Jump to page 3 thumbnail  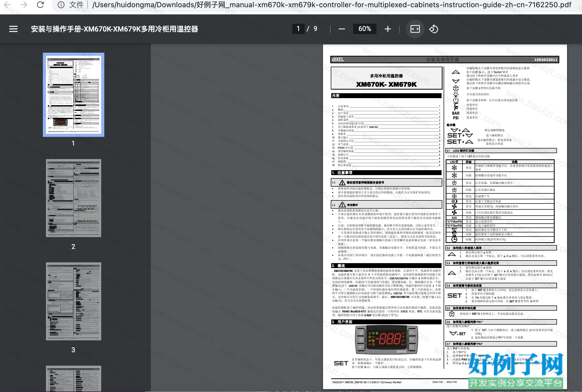[74, 301]
